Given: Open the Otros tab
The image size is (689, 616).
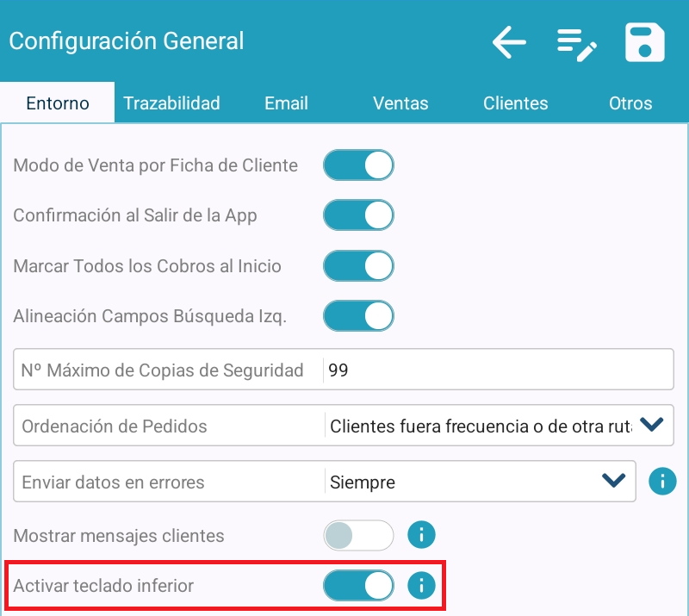Looking at the screenshot, I should click(630, 103).
